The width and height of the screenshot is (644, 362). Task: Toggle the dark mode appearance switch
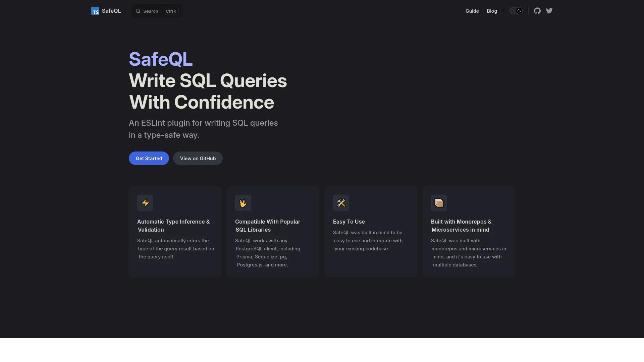[516, 11]
